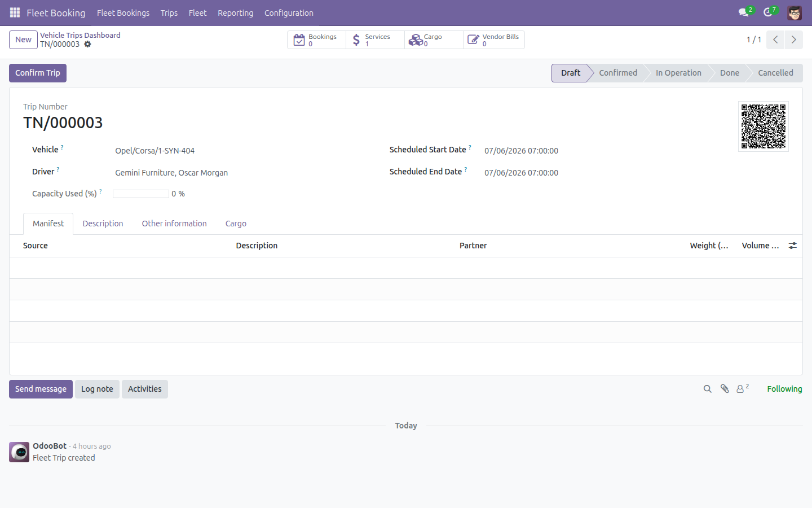Click Fleet Booking app title
The image size is (812, 508).
(56, 12)
